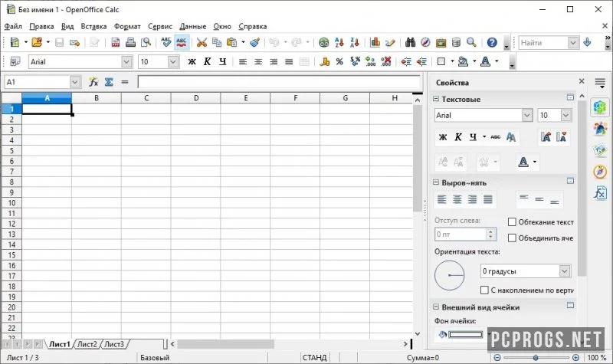Click the Sort Descending icon
Viewport: 613px width, 364px height.
(x=355, y=42)
